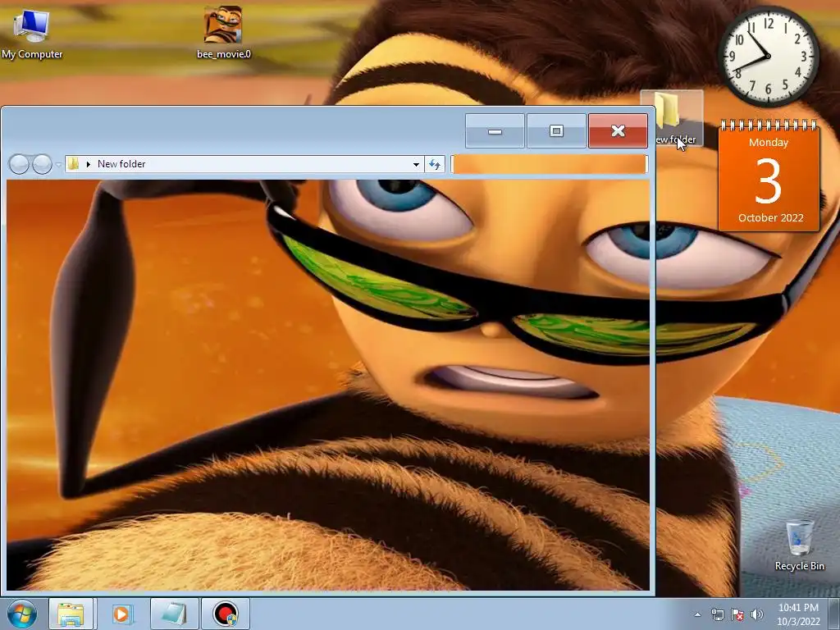Screen dimensions: 840x630
Task: Minimize the New folder window
Action: (x=495, y=130)
